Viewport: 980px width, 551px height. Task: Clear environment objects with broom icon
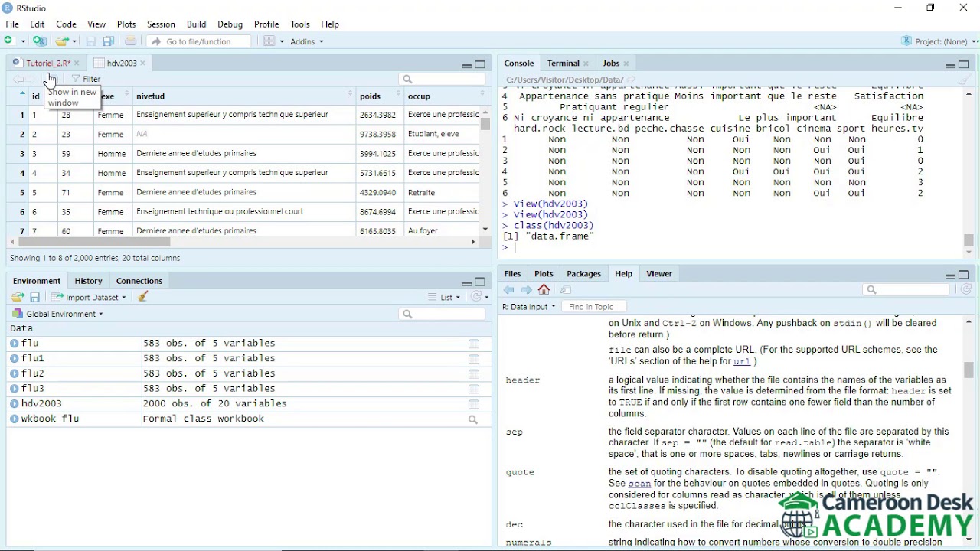[142, 297]
